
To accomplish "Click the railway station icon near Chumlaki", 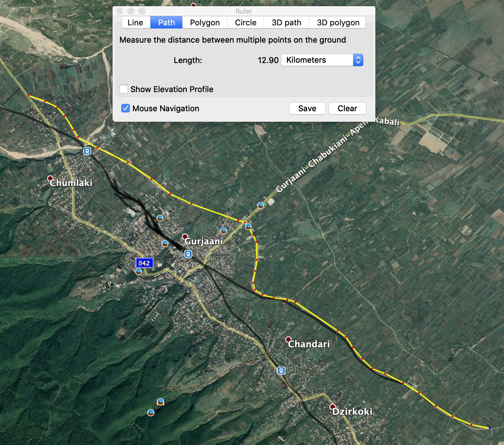I will click(x=88, y=151).
